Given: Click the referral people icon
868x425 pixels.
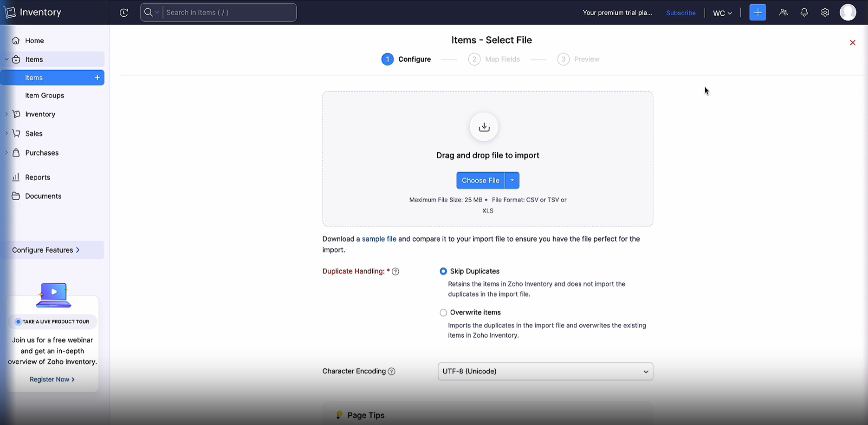Looking at the screenshot, I should click(784, 13).
